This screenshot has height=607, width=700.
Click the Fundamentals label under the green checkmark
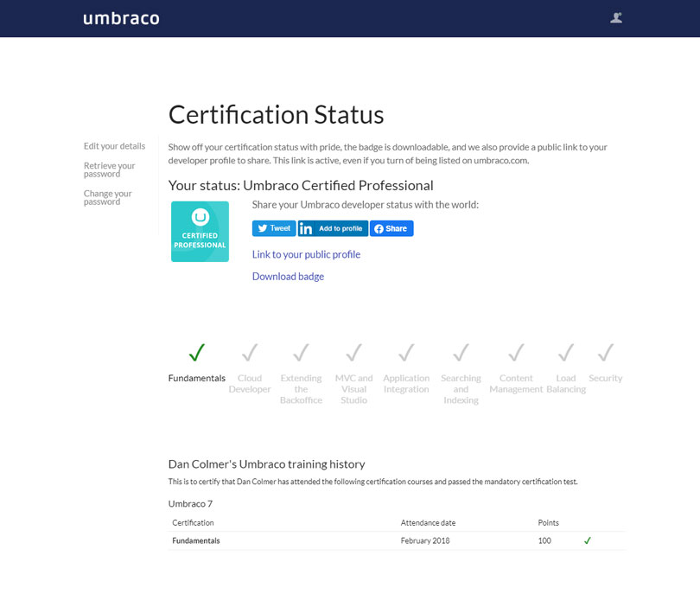pyautogui.click(x=197, y=378)
